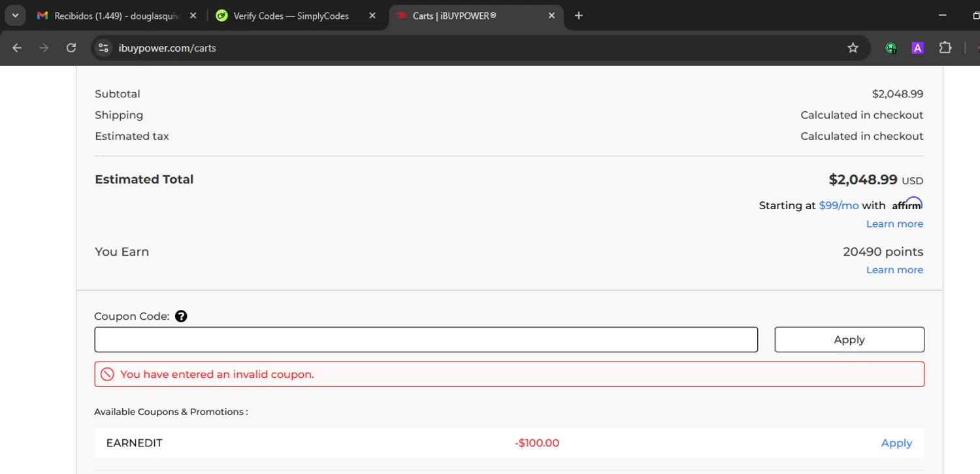Close the Verify Codes SimplyCodes tab
The width and height of the screenshot is (980, 474).
pyautogui.click(x=372, y=16)
